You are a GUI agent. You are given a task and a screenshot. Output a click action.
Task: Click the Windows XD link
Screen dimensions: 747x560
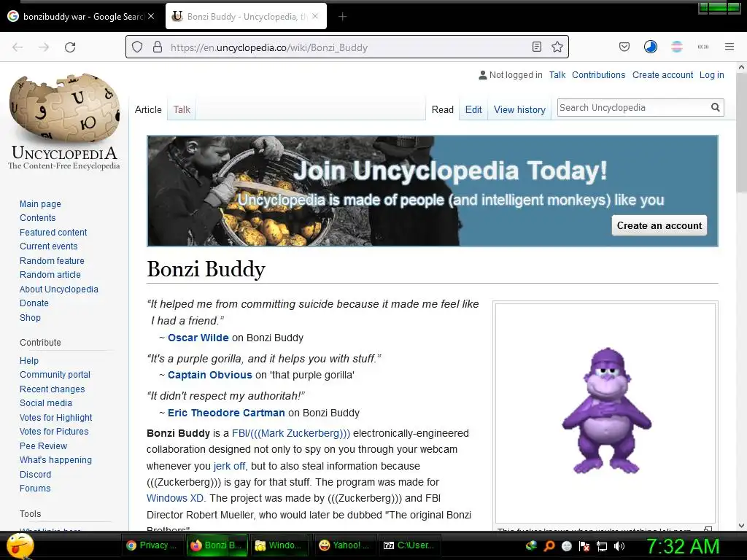click(x=175, y=498)
